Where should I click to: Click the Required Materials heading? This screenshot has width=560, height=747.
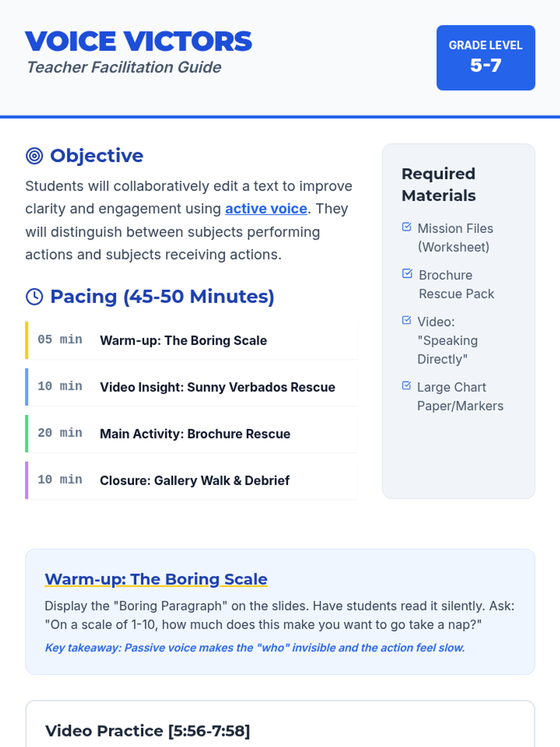(438, 184)
